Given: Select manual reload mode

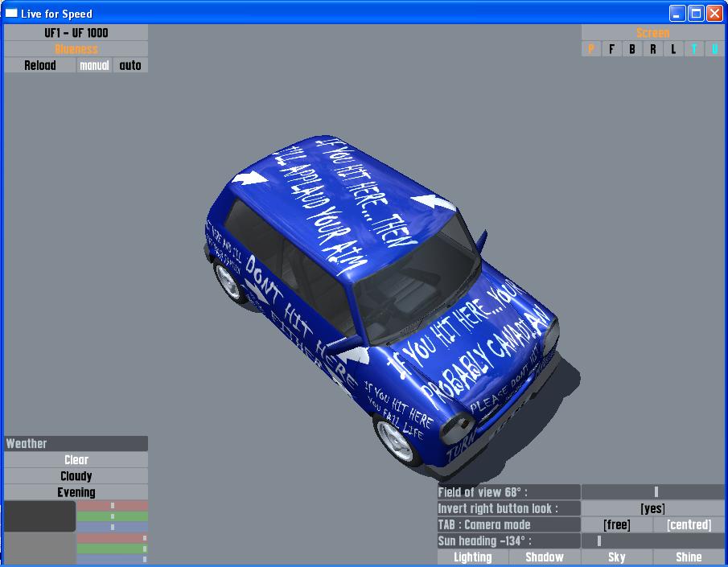Looking at the screenshot, I should pos(94,65).
